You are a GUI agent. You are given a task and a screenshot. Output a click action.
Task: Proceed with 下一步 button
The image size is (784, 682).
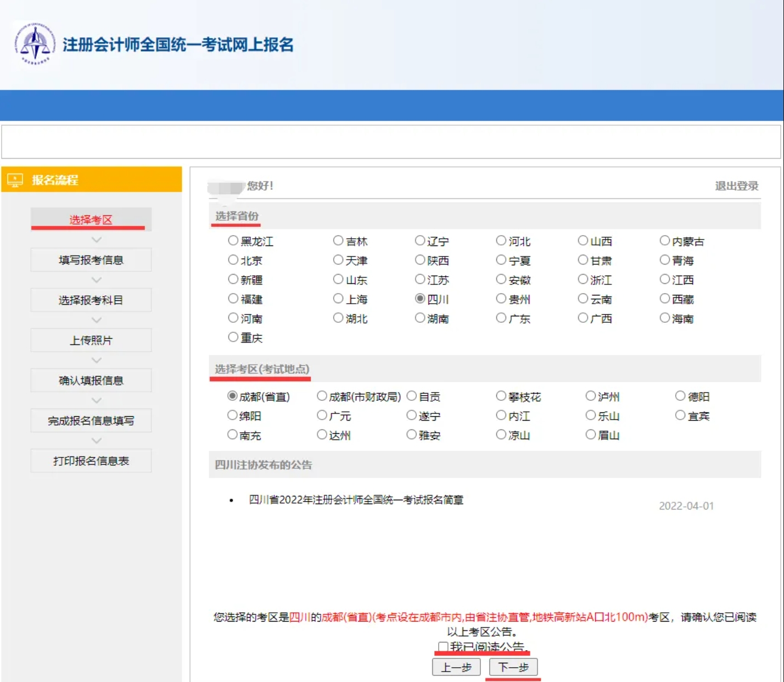(513, 667)
